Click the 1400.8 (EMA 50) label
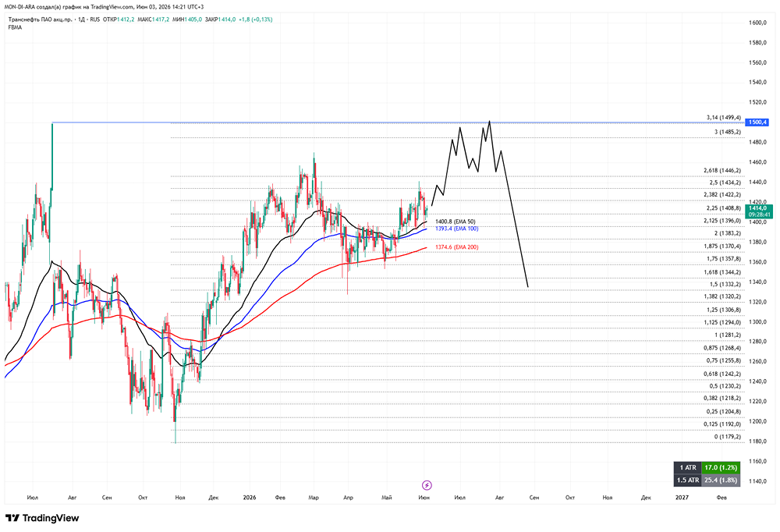 [x=456, y=222]
